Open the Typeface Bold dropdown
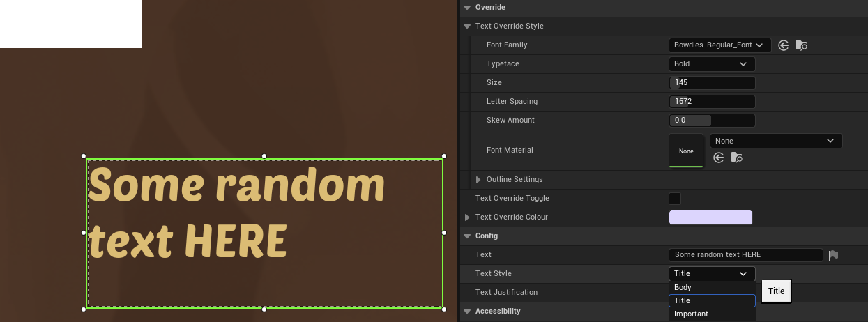This screenshot has height=322, width=868. pyautogui.click(x=711, y=64)
